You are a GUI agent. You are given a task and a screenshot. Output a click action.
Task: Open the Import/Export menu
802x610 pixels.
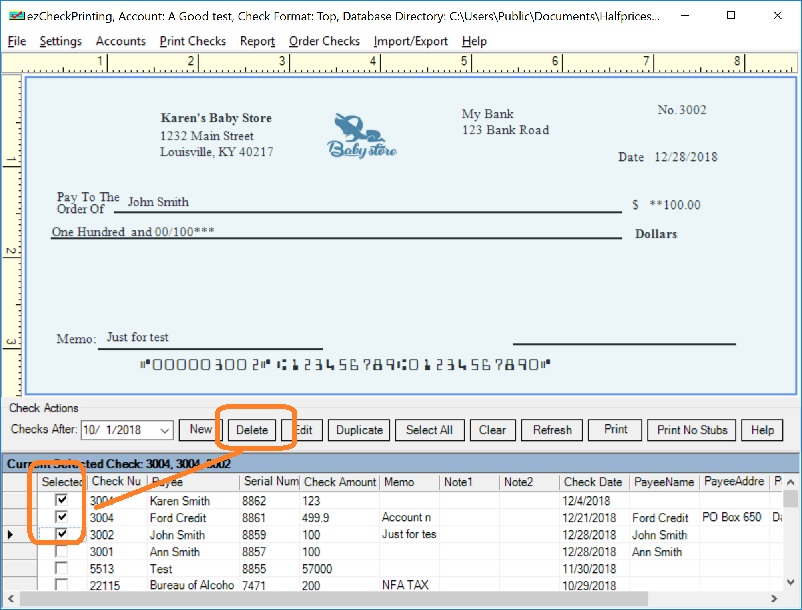click(411, 41)
